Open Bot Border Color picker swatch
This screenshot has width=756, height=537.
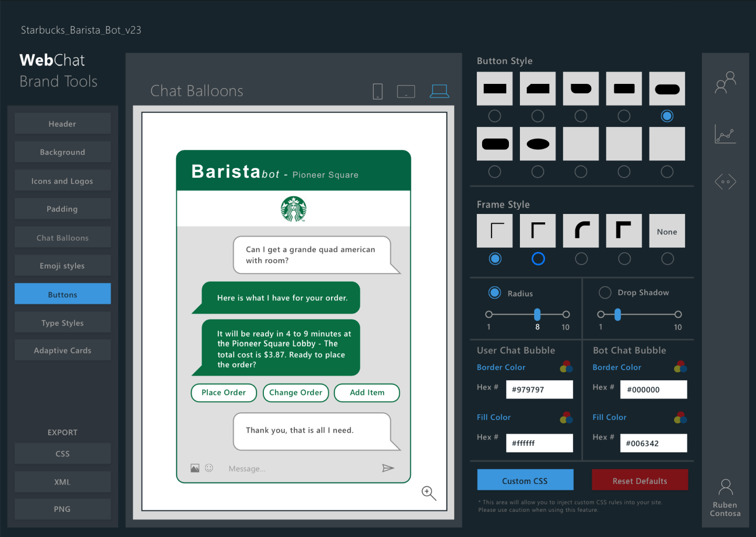coord(680,367)
